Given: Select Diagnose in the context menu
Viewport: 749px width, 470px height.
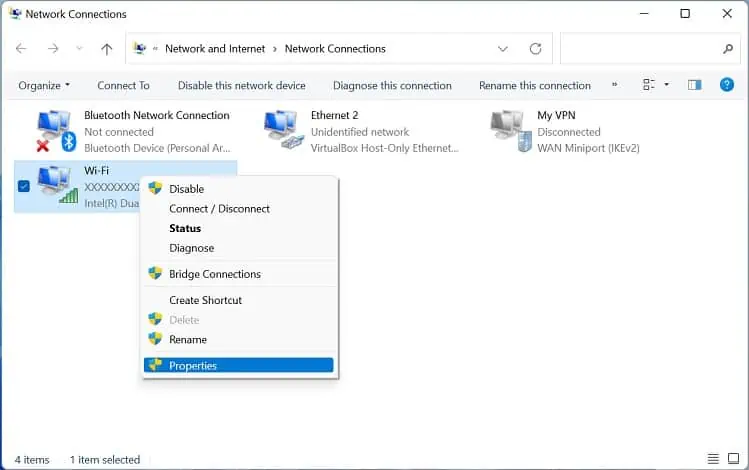Looking at the screenshot, I should pos(241,248).
